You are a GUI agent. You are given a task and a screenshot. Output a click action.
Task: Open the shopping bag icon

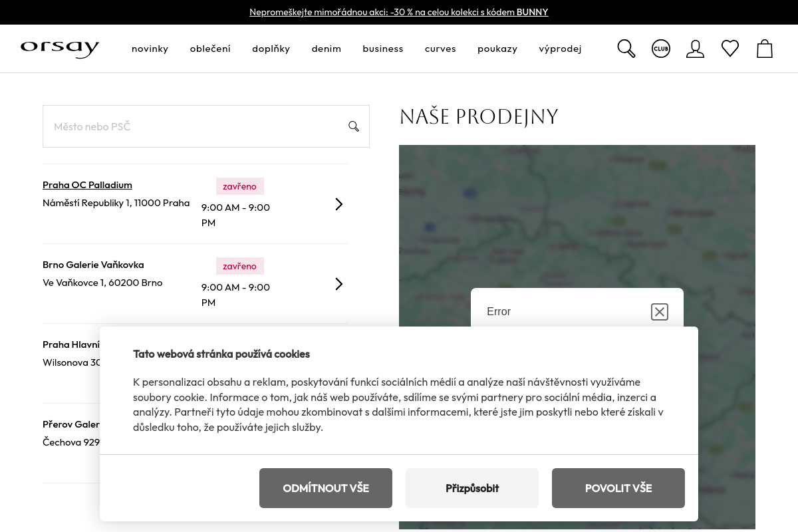click(764, 49)
